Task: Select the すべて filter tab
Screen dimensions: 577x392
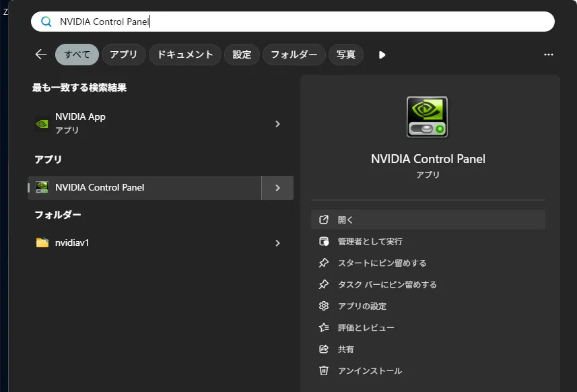Action: coord(77,55)
